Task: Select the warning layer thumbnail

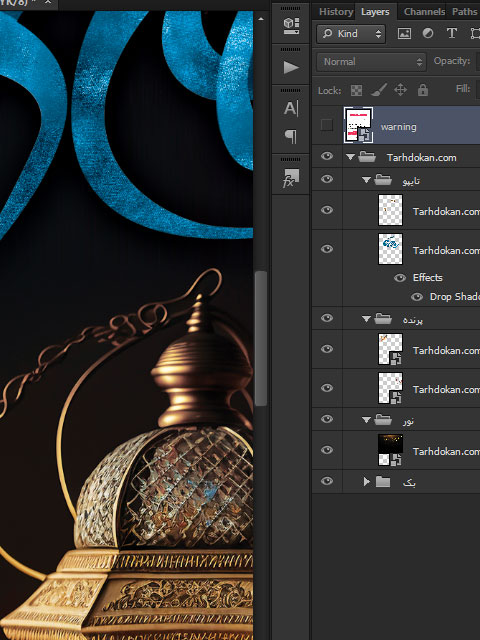Action: point(358,125)
